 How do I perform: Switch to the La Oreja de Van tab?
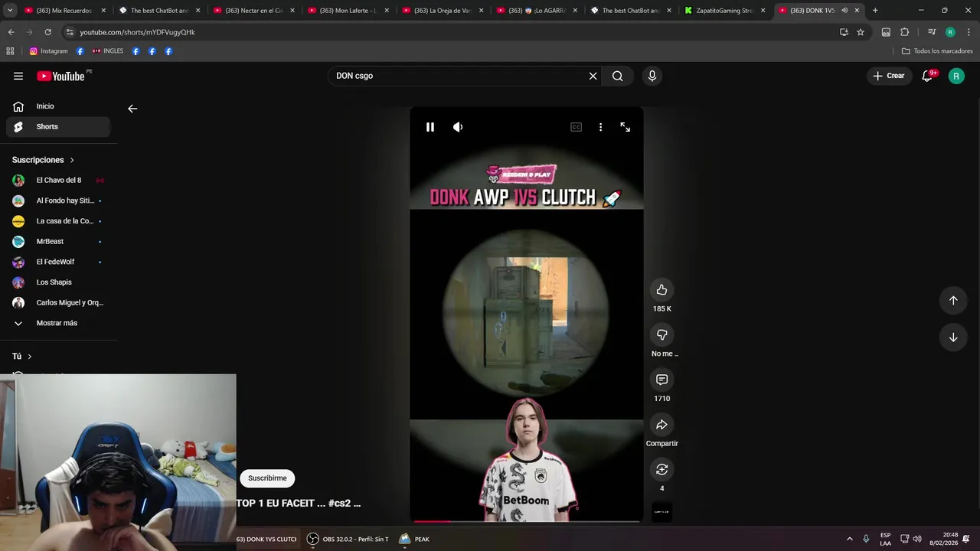pos(442,11)
